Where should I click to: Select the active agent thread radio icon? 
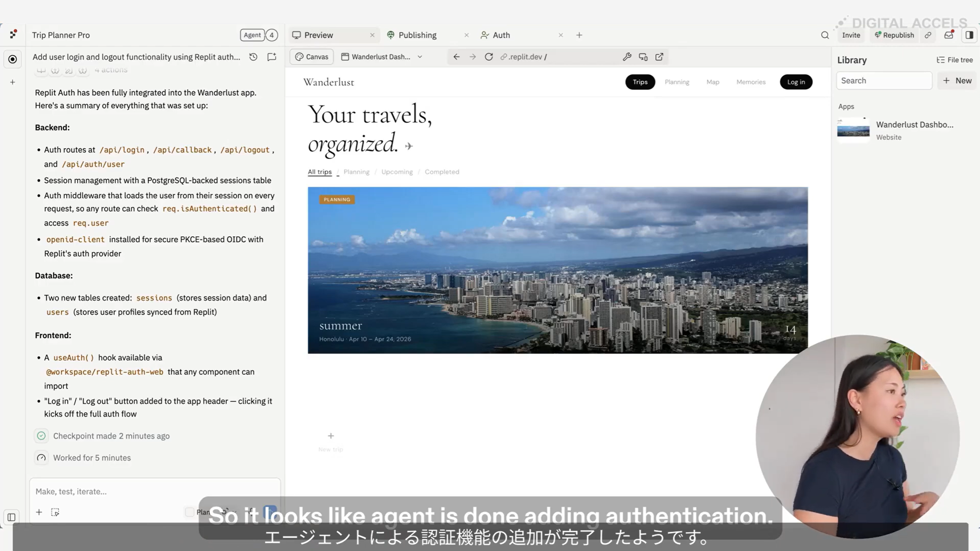[13, 59]
